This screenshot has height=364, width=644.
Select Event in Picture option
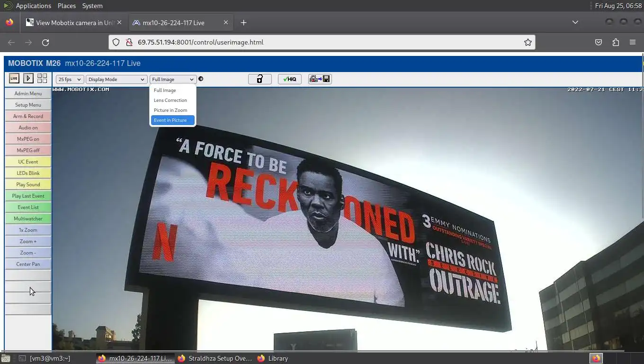click(x=172, y=120)
